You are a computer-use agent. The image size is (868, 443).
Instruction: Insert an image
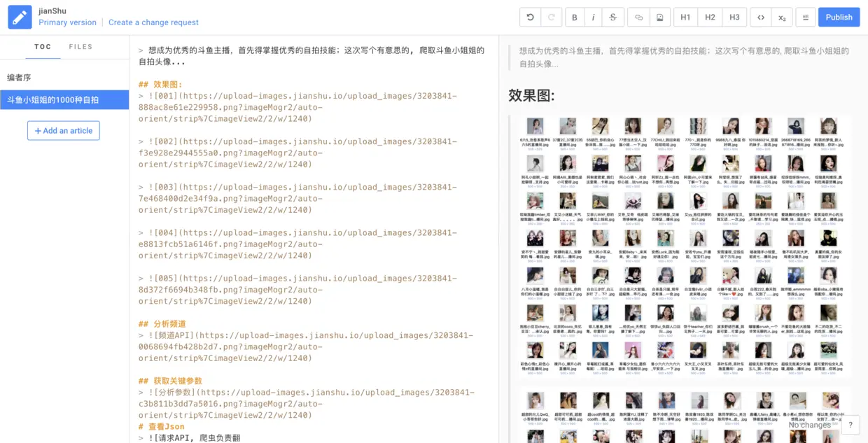[659, 17]
